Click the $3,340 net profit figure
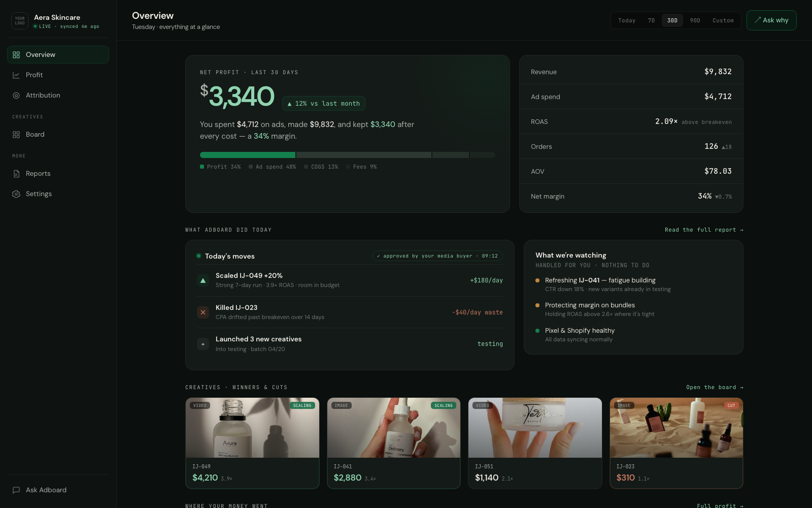 tap(237, 96)
